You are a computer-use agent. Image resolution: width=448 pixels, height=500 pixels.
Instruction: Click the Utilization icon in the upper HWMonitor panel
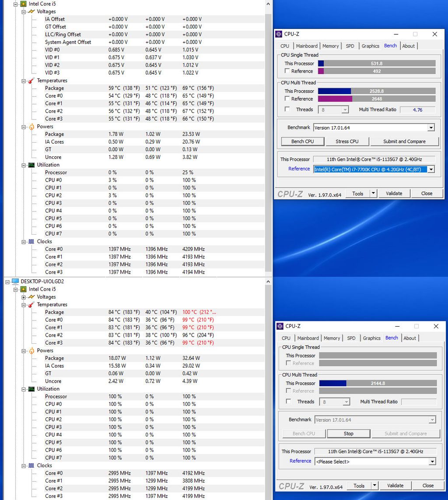point(31,165)
